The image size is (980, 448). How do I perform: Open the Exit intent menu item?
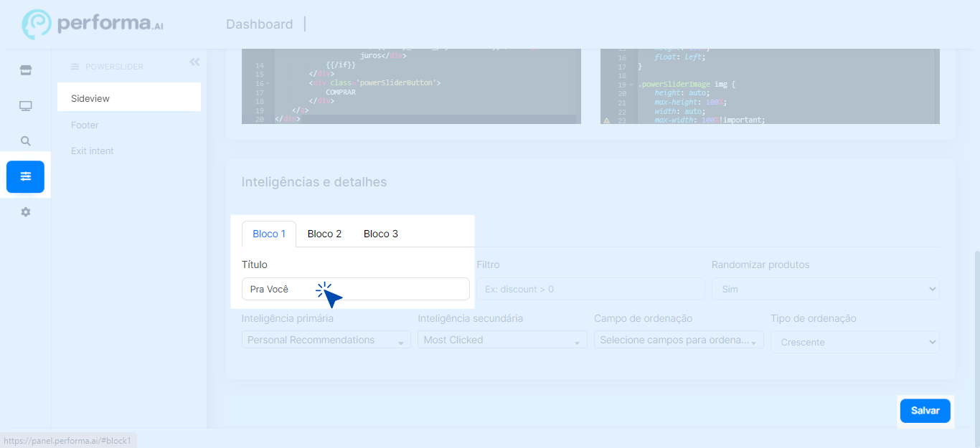(x=93, y=151)
